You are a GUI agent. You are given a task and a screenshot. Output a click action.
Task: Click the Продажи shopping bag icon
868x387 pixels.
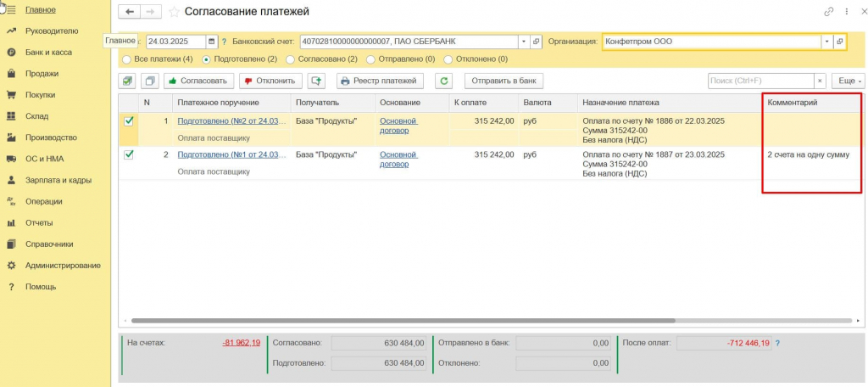[10, 74]
